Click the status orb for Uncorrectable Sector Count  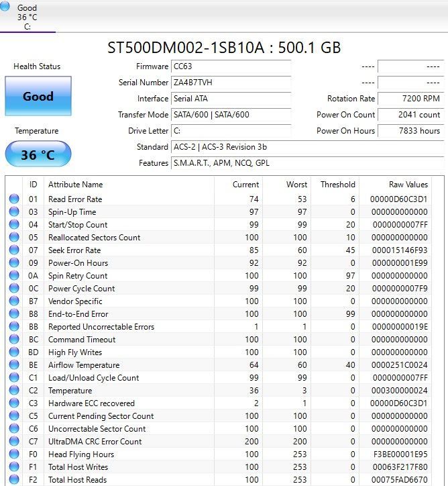tap(14, 428)
